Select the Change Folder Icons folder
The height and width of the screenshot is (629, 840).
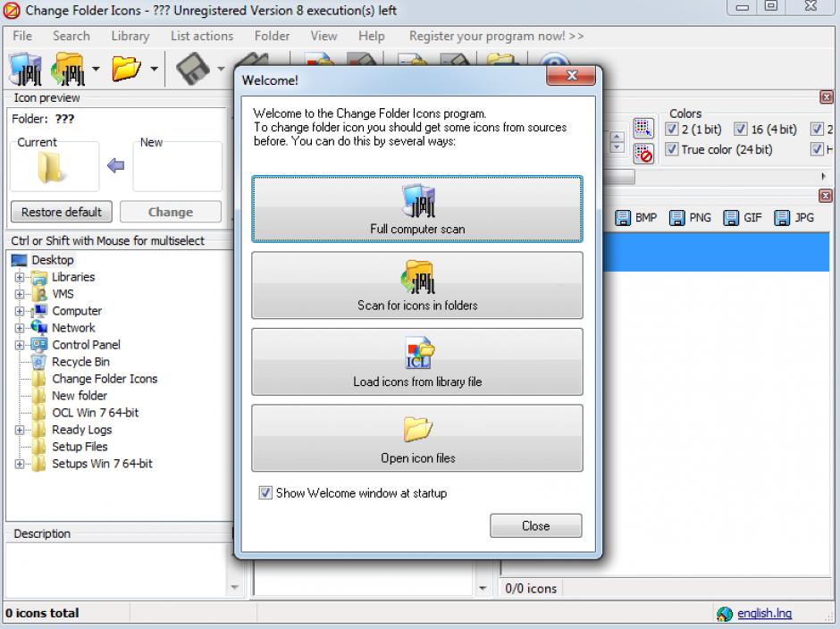coord(105,379)
